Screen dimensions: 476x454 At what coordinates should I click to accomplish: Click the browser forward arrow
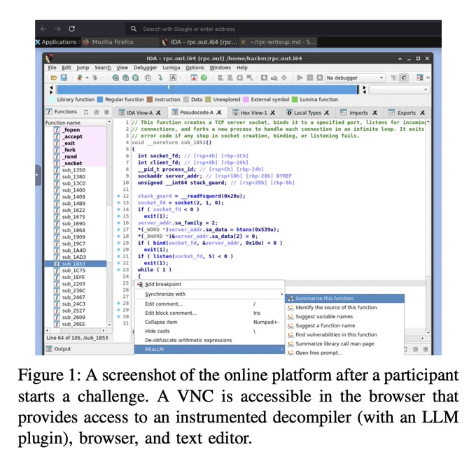pos(57,29)
